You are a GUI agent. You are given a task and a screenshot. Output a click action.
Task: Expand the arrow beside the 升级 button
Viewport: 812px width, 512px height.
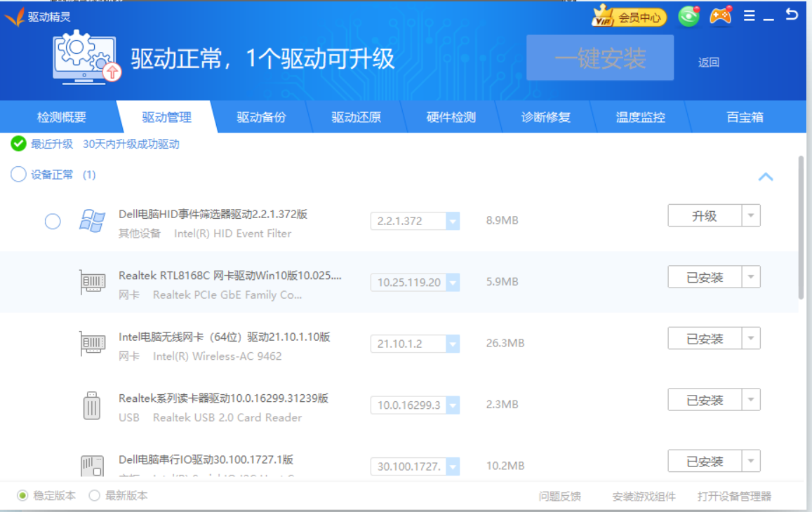click(x=751, y=216)
